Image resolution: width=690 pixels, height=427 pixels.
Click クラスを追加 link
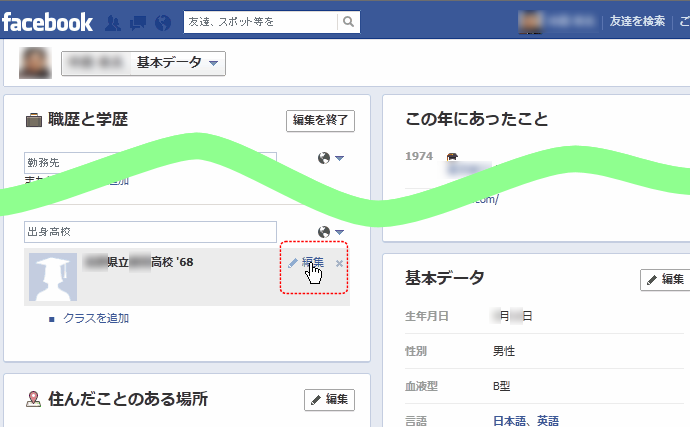click(96, 318)
